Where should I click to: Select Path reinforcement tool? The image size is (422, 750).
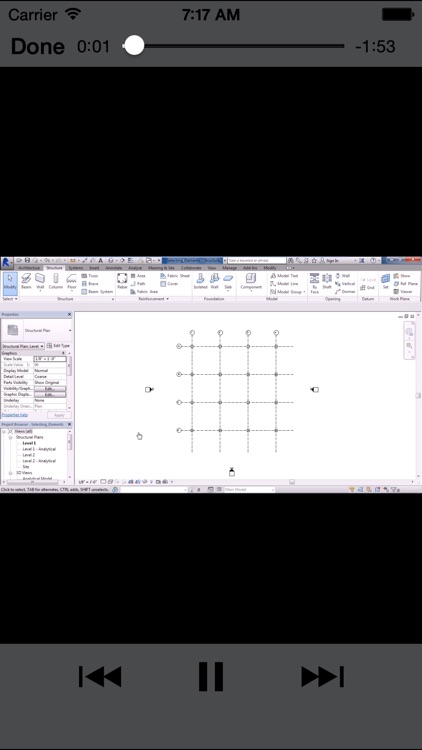[x=138, y=284]
